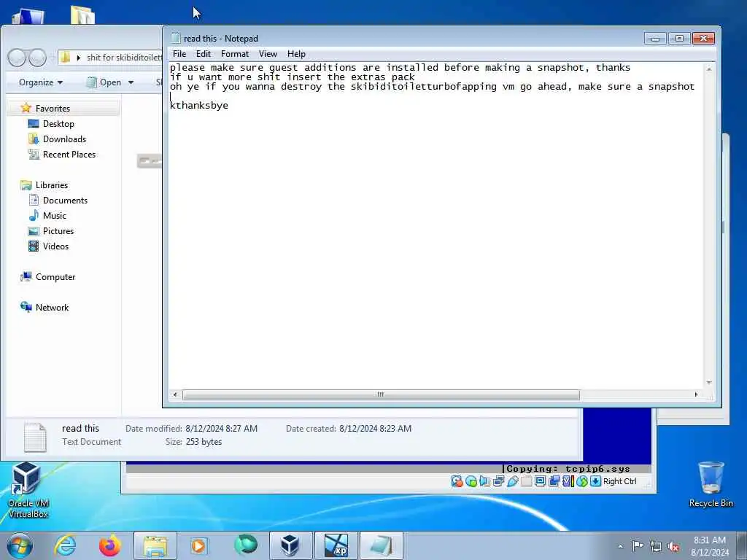Open the clock showing 8:31 AM

click(x=710, y=546)
